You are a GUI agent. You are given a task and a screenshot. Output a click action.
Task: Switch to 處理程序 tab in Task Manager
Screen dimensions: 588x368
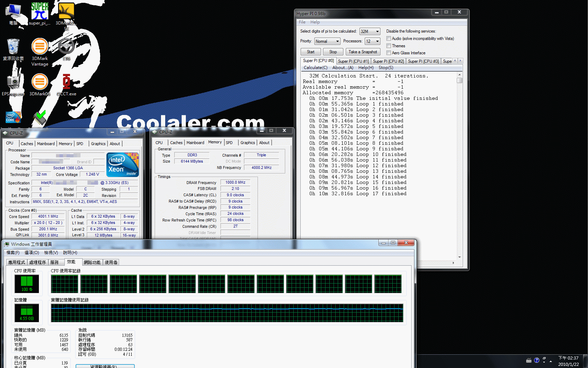click(x=38, y=262)
